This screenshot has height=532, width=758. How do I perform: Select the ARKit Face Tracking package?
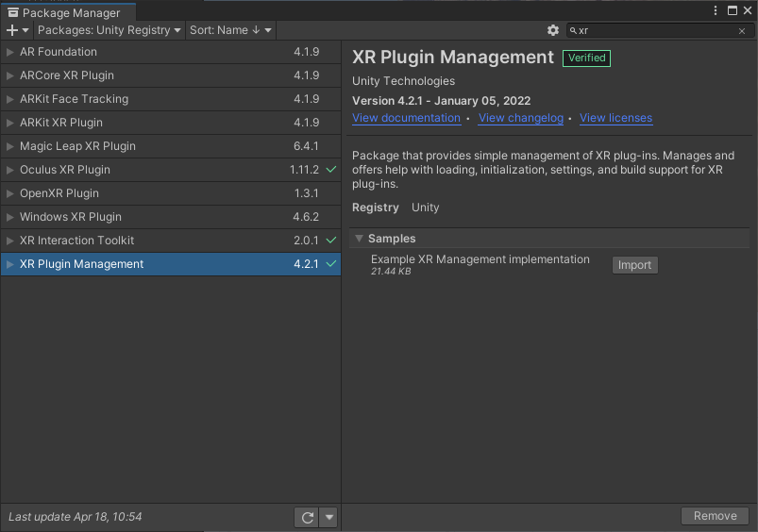click(171, 99)
